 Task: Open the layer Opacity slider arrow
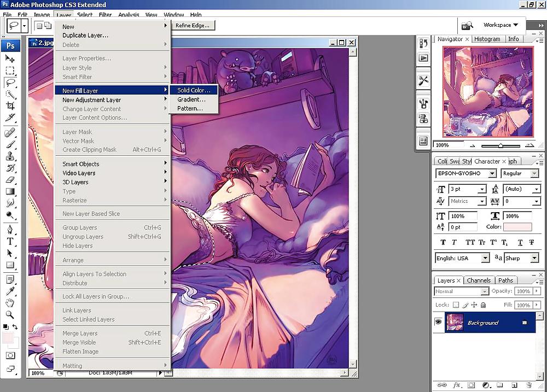click(537, 291)
